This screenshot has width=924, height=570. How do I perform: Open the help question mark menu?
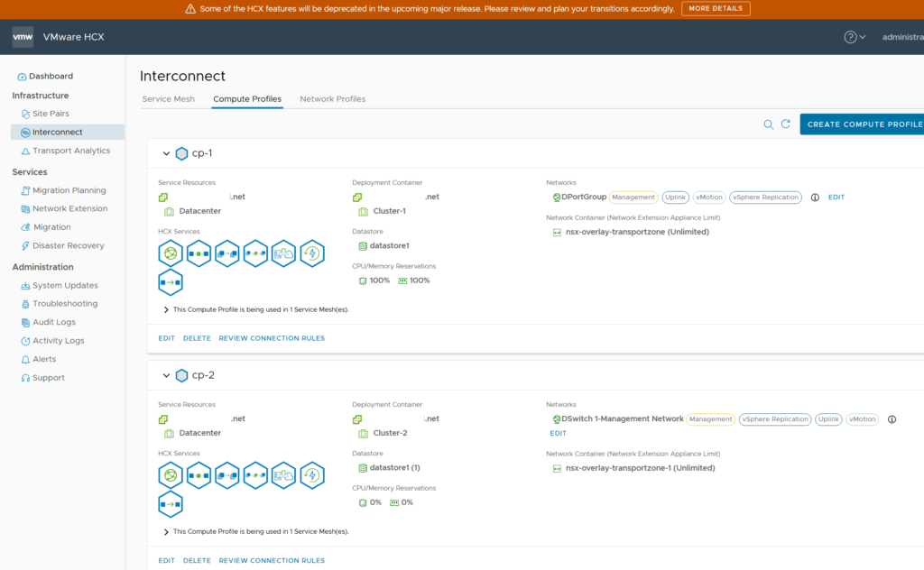click(850, 37)
